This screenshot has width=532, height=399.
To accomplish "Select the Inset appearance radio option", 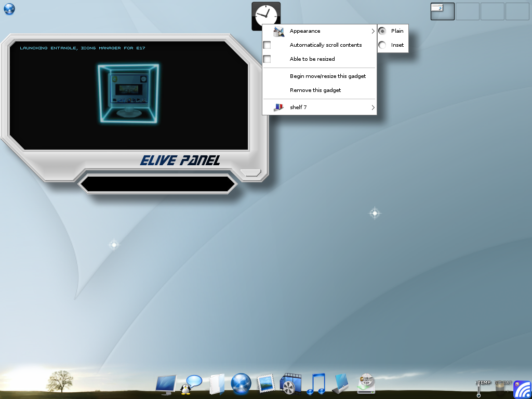I will (x=393, y=45).
